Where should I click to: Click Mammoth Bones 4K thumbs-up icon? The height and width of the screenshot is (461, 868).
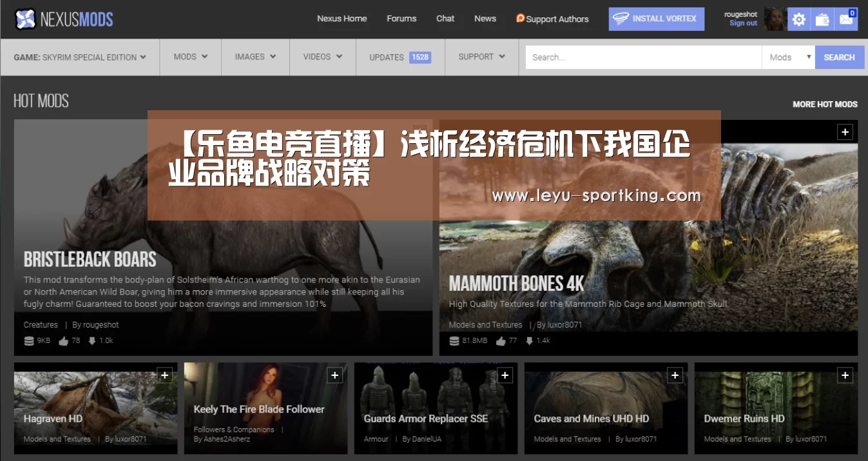[x=501, y=341]
